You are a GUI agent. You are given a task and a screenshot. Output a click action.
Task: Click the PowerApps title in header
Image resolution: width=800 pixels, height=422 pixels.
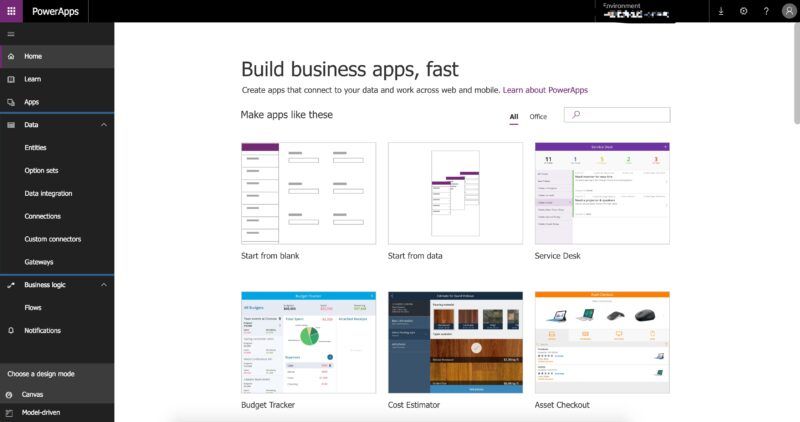click(x=55, y=11)
